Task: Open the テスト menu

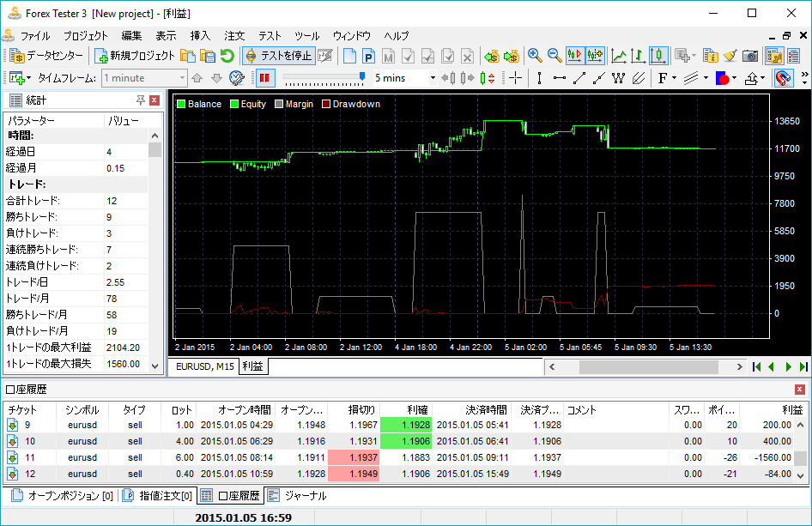Action: (x=270, y=36)
